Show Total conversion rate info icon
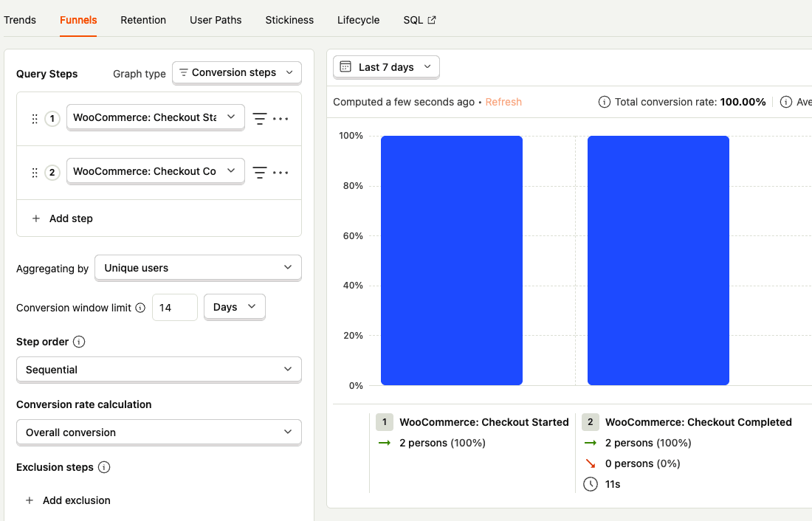The width and height of the screenshot is (812, 521). click(605, 102)
